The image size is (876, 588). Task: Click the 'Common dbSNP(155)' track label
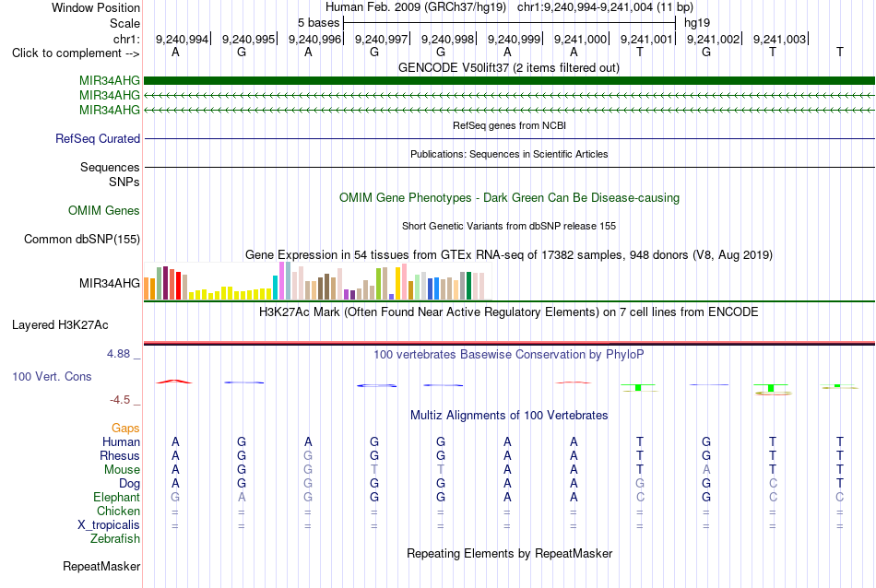coord(81,239)
